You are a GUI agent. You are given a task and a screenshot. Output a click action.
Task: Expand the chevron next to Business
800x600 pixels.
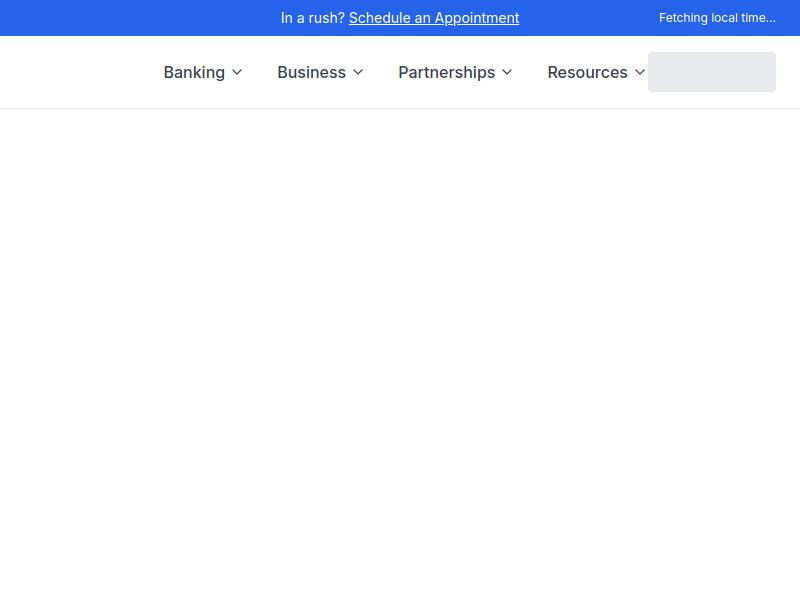(x=358, y=72)
